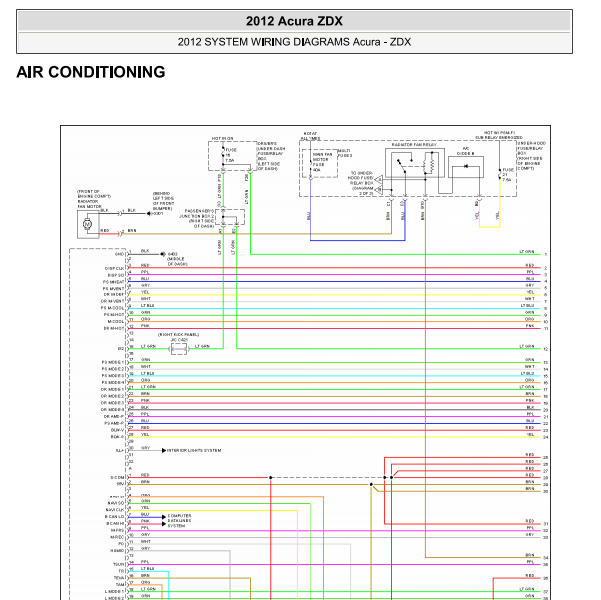601x600 pixels.
Task: Click the G403 ground symbol near 'MIDDLE OF DASH'
Action: click(163, 254)
